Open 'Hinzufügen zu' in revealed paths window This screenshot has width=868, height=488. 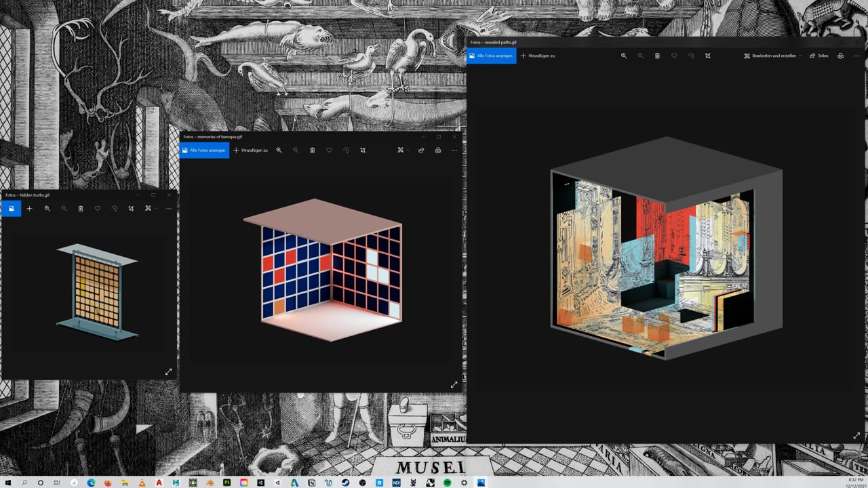[x=538, y=56]
